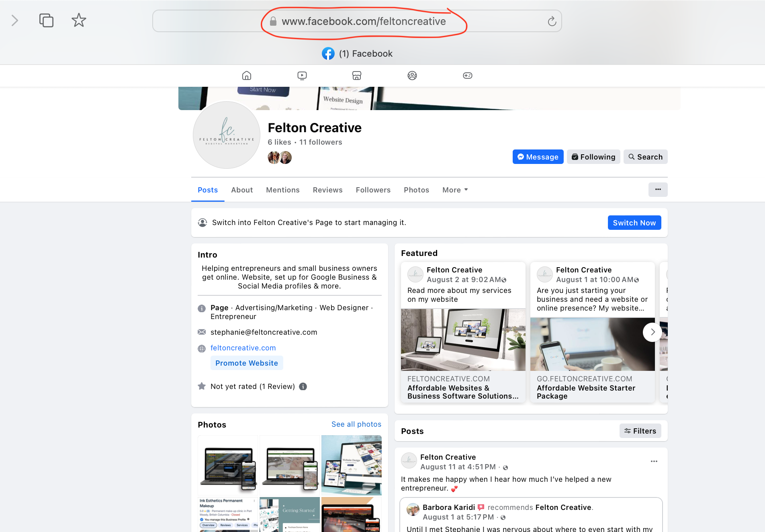Open the Facebook Home icon
This screenshot has height=532, width=765.
(247, 76)
